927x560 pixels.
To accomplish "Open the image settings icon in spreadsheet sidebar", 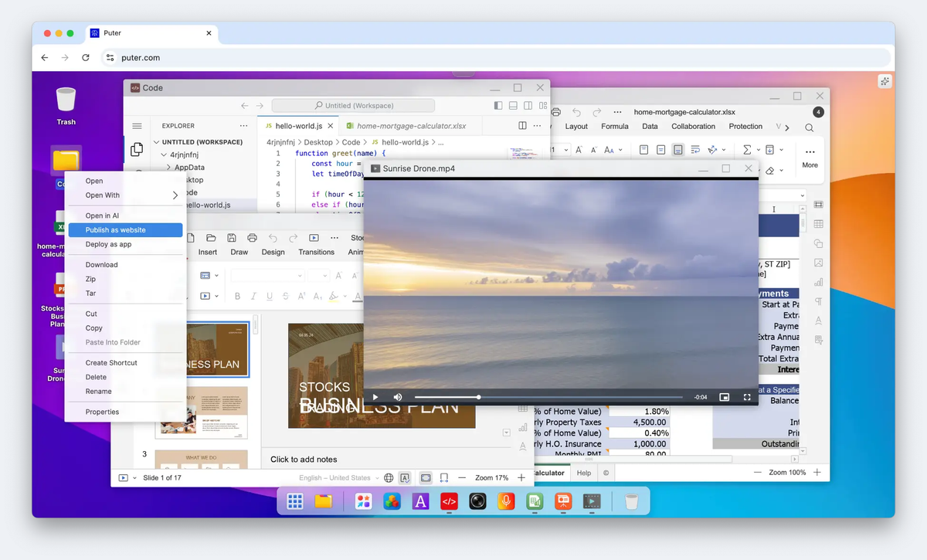I will pyautogui.click(x=818, y=263).
